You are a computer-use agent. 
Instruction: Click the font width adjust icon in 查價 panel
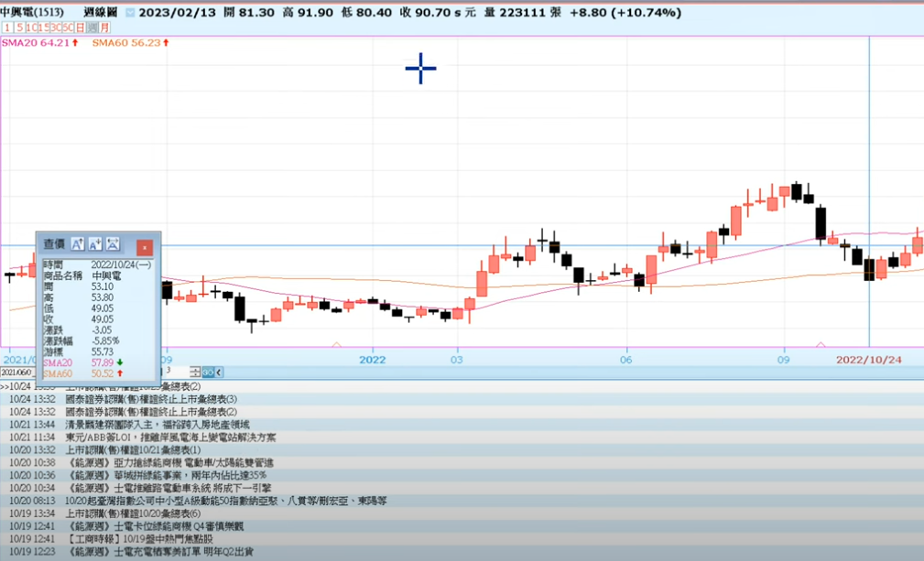click(113, 243)
